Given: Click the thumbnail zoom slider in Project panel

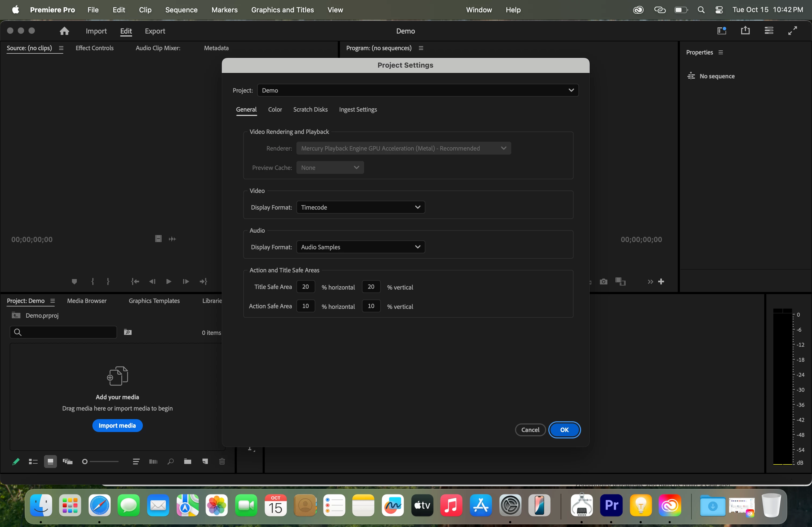Looking at the screenshot, I should tap(101, 462).
